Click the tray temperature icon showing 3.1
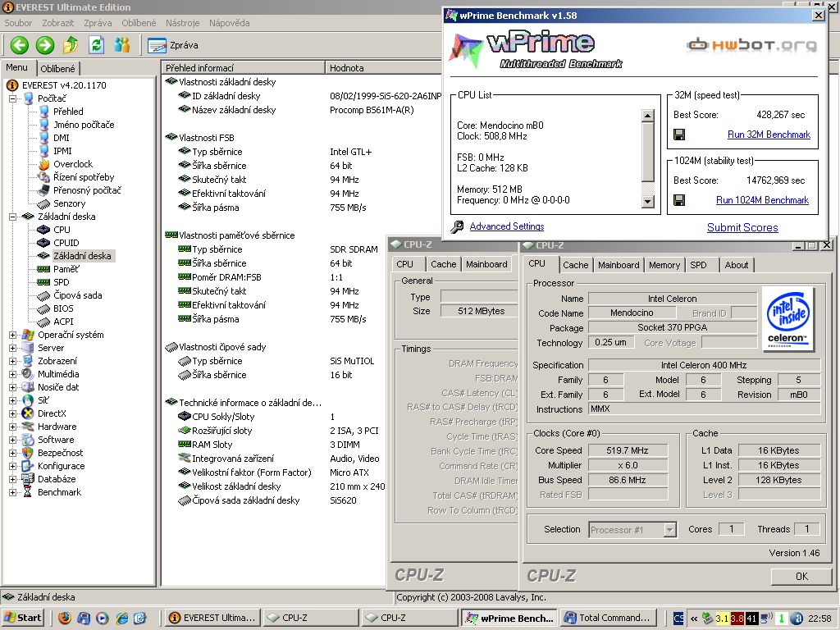 coord(722,619)
